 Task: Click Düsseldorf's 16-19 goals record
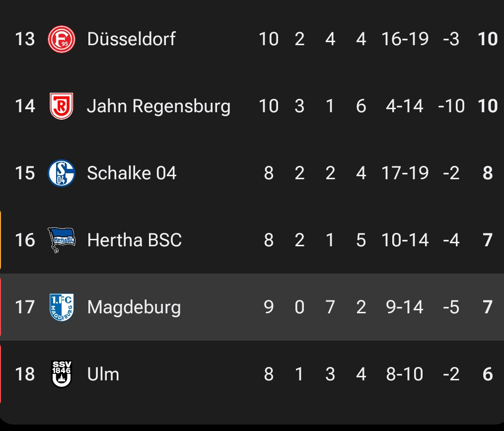pos(405,39)
